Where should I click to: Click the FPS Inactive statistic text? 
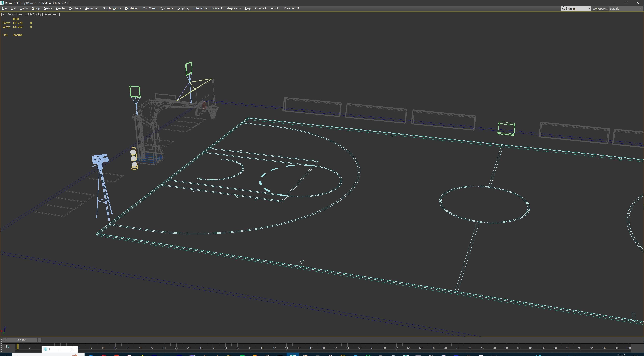[x=13, y=35]
